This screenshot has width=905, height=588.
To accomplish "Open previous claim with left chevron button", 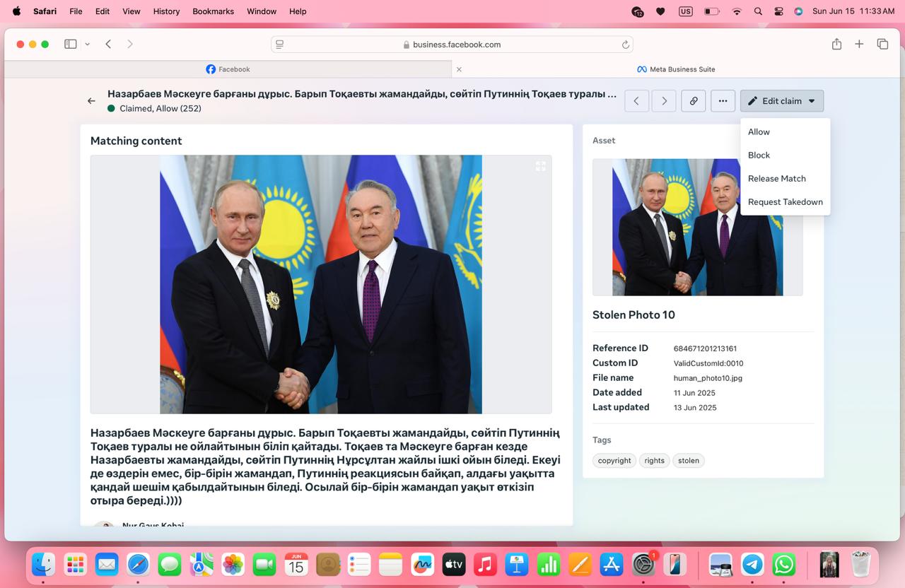I will 636,101.
